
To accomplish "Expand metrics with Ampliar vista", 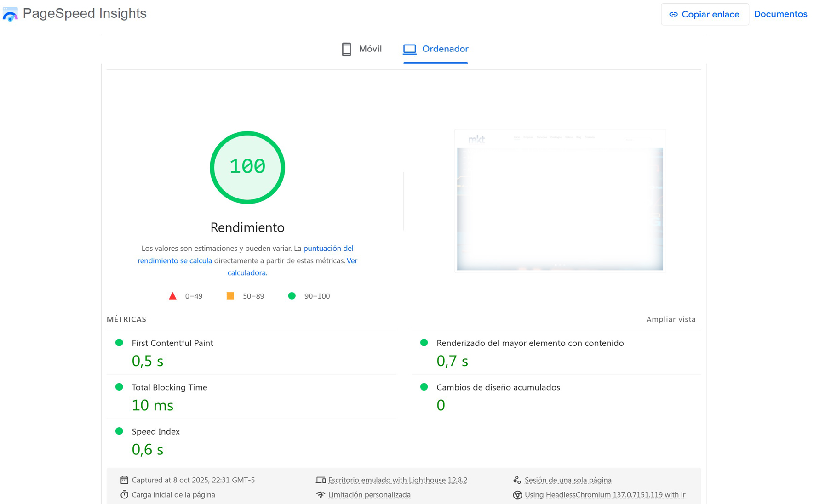I will (x=671, y=319).
